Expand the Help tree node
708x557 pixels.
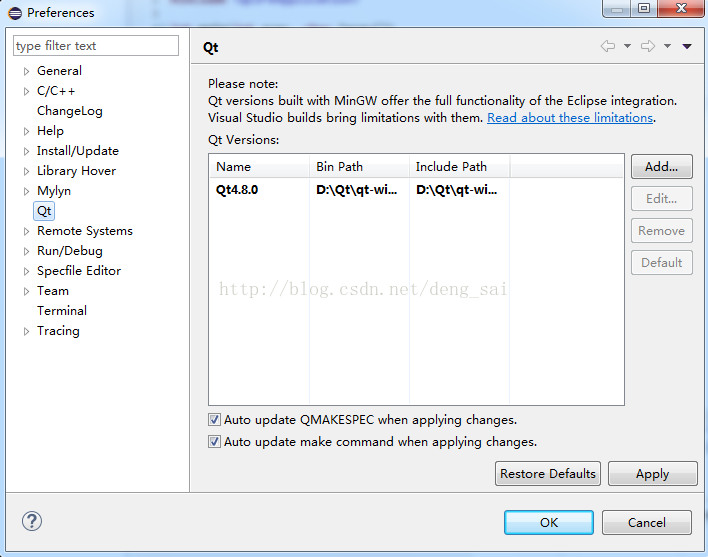coord(26,131)
